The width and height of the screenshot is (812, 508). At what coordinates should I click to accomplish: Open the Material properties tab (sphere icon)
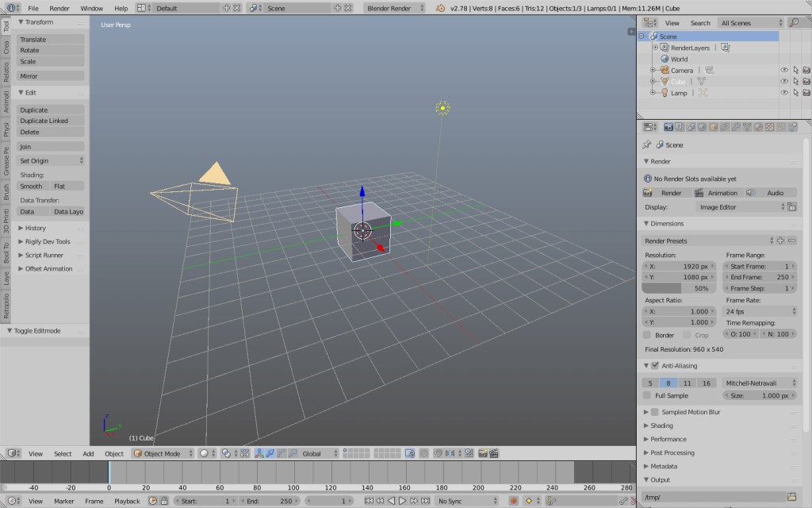[x=757, y=127]
